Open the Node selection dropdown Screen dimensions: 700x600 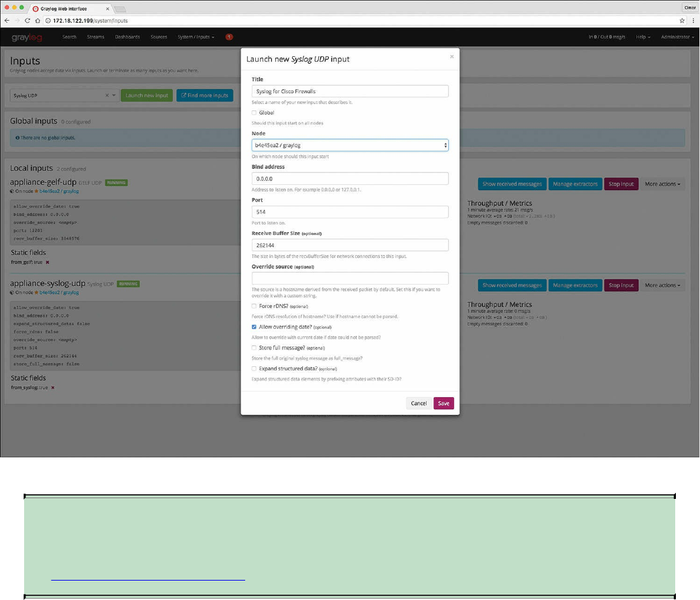[x=350, y=145]
